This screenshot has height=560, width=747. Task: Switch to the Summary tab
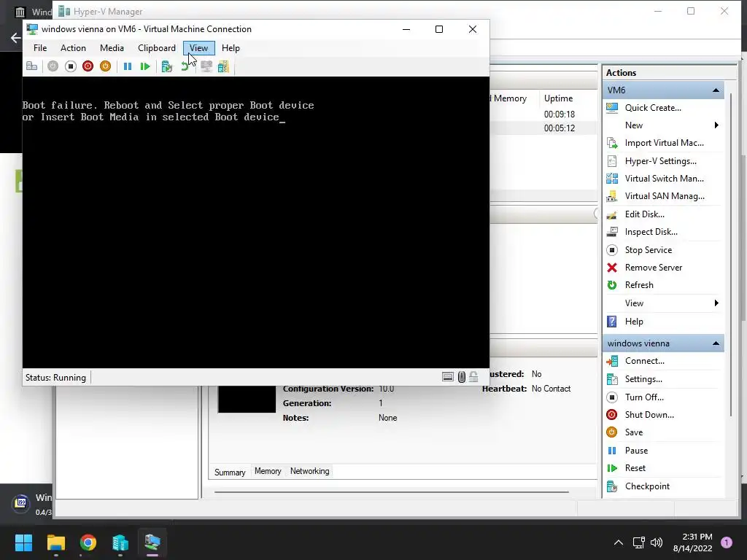230,472
